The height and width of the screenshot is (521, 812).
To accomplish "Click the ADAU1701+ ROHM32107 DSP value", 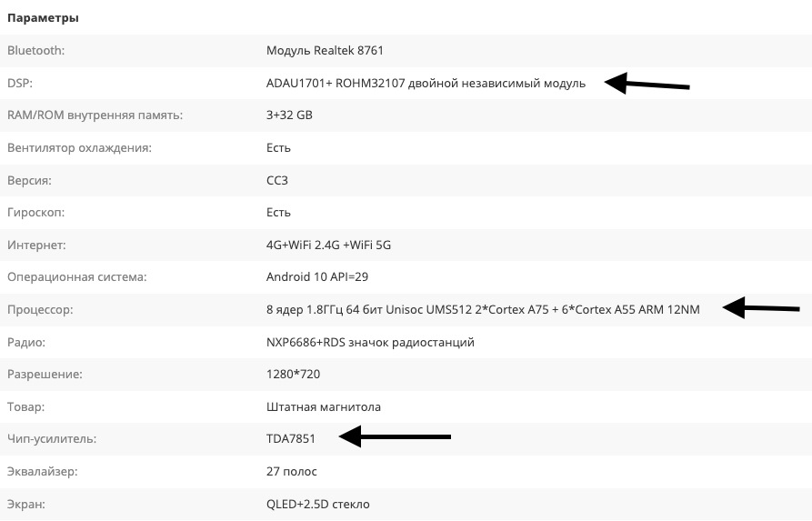I will click(426, 84).
